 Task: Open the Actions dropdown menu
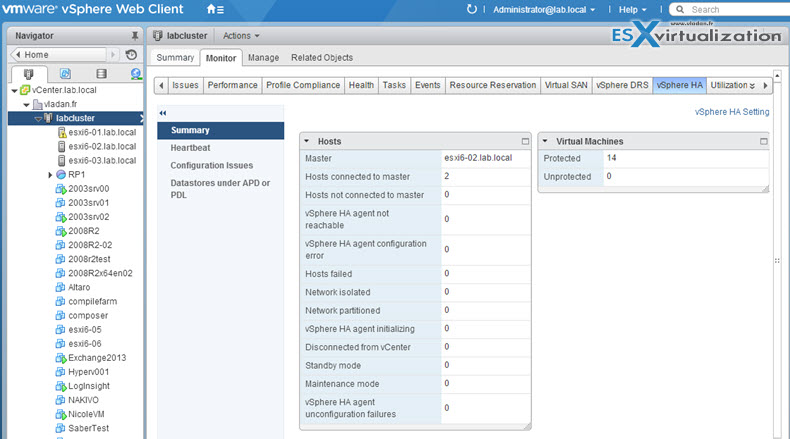[241, 36]
